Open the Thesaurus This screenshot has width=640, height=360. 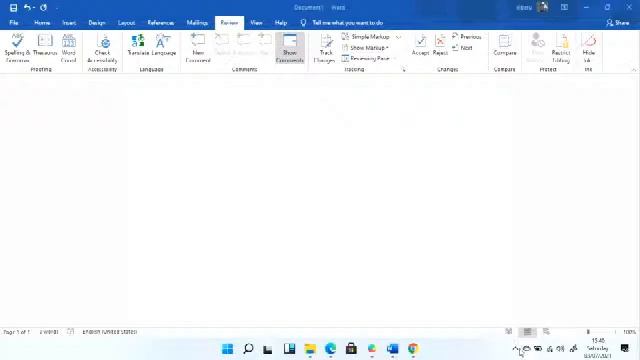coord(45,45)
